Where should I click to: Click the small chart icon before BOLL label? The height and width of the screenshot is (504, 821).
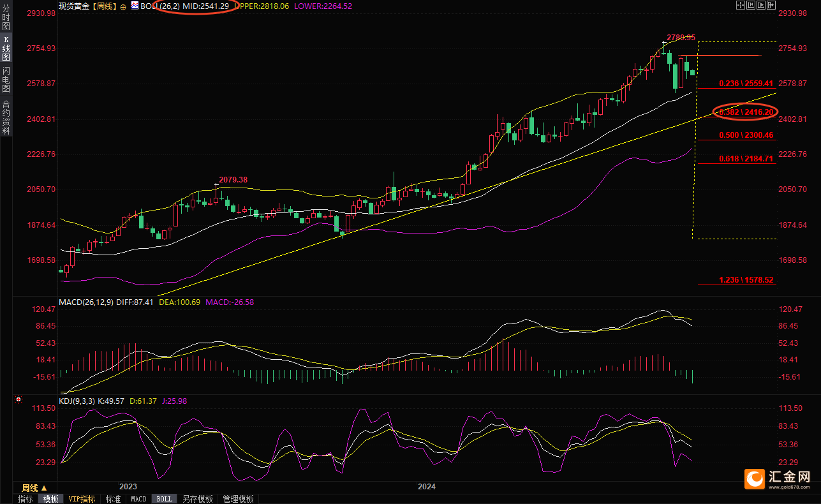click(x=135, y=6)
